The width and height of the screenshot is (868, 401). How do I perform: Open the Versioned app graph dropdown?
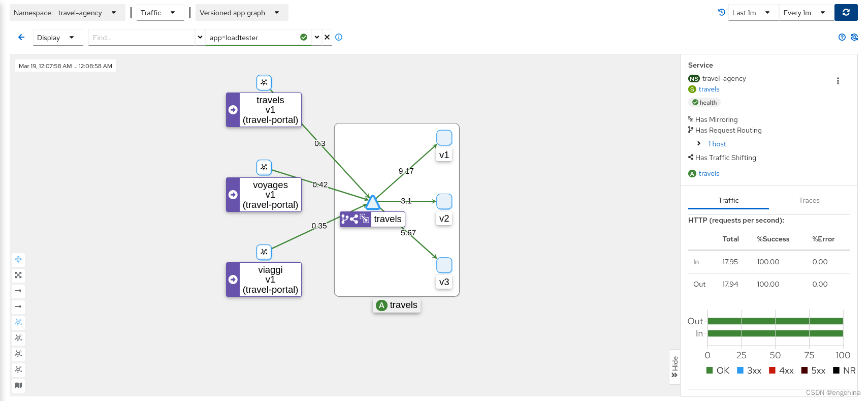tap(241, 13)
